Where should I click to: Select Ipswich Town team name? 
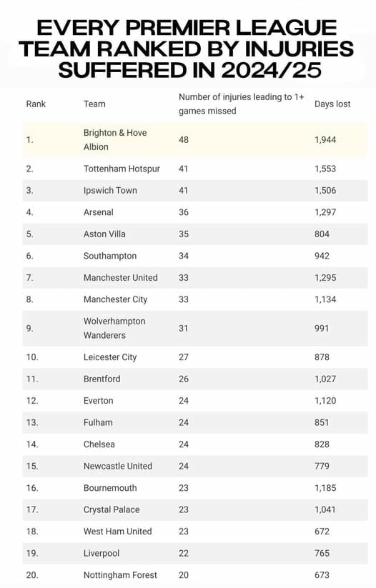click(x=110, y=191)
